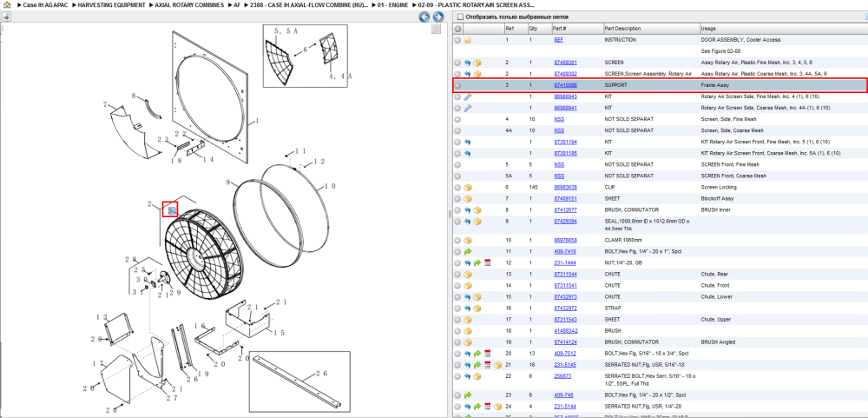Open the AF breadcrumb level
Image resolution: width=868 pixels, height=418 pixels.
click(237, 4)
